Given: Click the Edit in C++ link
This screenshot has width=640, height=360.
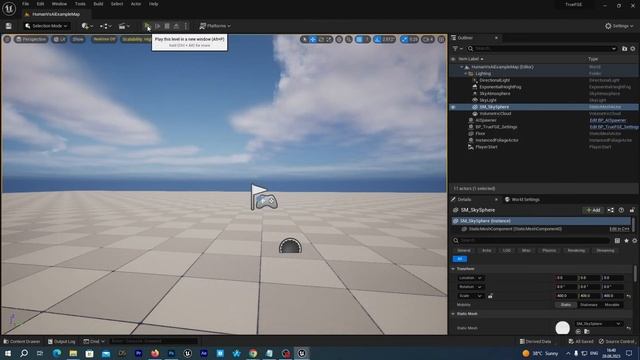Looking at the screenshot, I should click(x=619, y=229).
